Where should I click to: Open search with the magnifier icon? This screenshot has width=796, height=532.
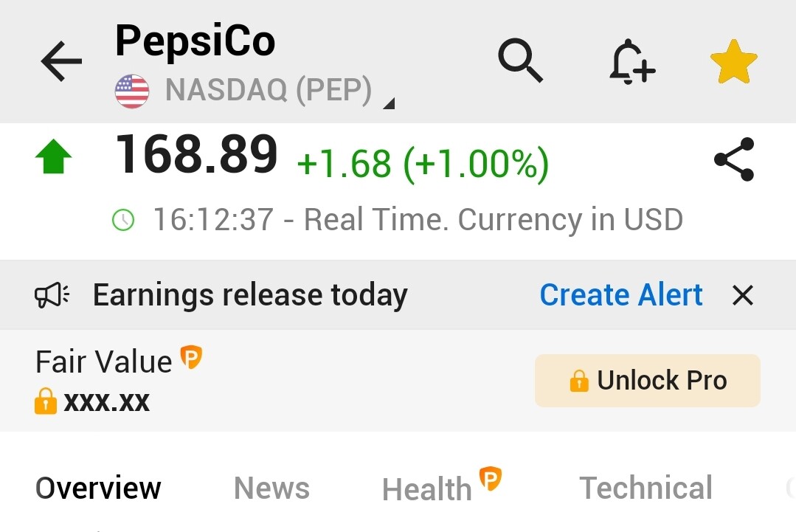[x=520, y=60]
